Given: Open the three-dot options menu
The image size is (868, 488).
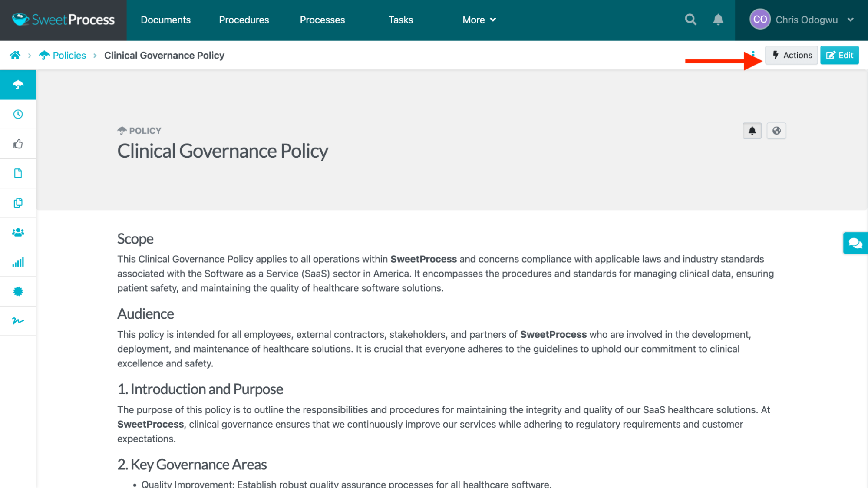Looking at the screenshot, I should point(753,55).
